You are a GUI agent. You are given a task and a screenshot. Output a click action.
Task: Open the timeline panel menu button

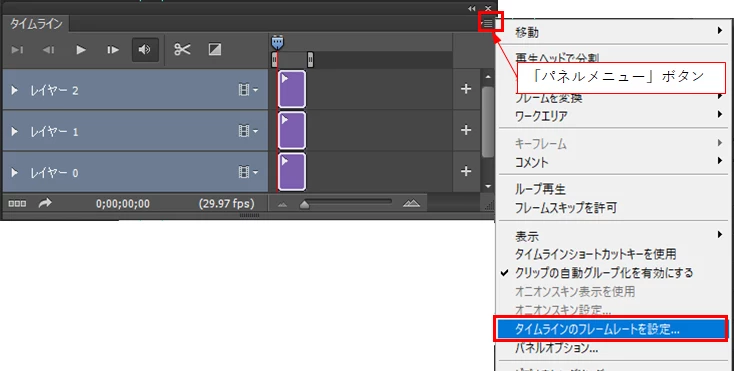pos(488,22)
